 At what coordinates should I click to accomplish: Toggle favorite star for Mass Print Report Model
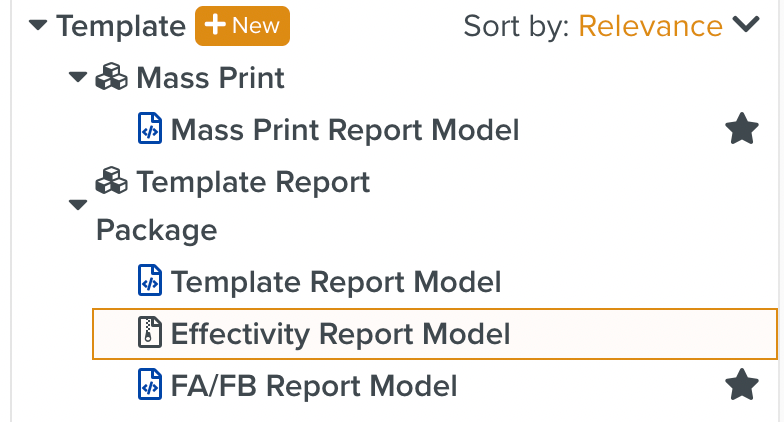pyautogui.click(x=741, y=129)
